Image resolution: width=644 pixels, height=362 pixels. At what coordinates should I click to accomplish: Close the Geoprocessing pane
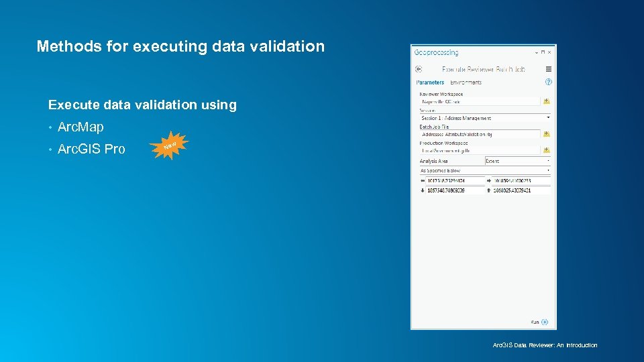pyautogui.click(x=549, y=52)
